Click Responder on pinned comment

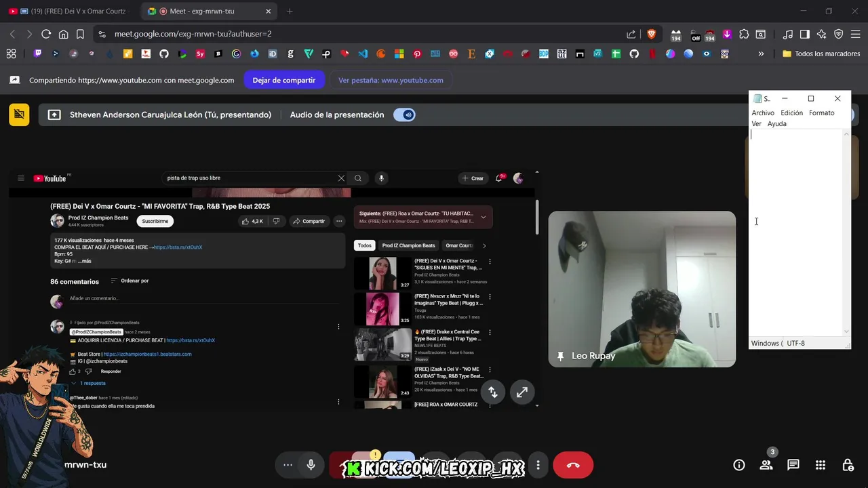[111, 371]
